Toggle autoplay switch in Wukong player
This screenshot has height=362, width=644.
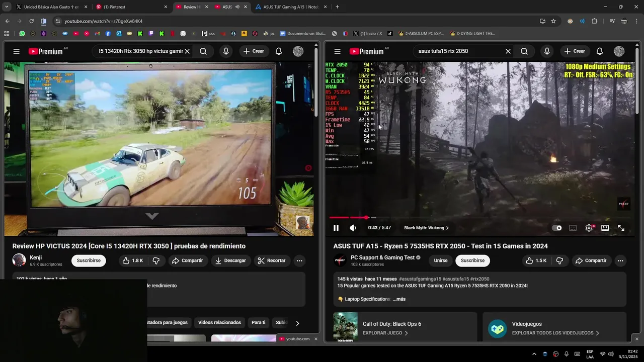[x=557, y=228]
